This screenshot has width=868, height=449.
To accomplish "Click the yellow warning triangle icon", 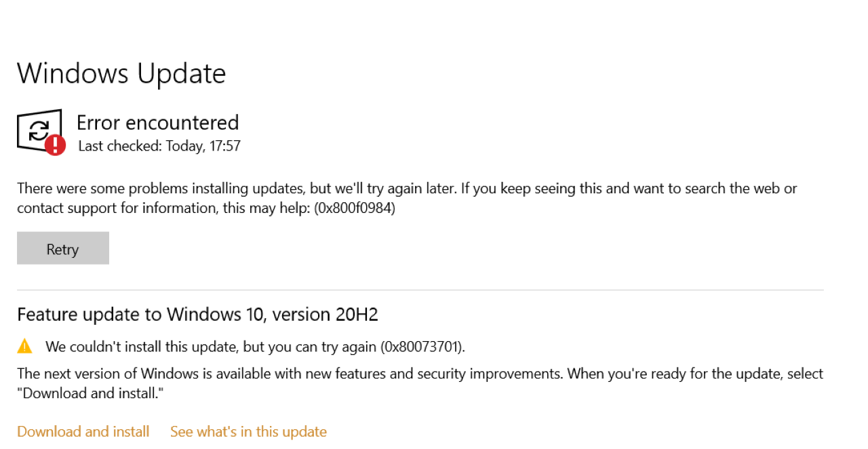I will [x=25, y=346].
